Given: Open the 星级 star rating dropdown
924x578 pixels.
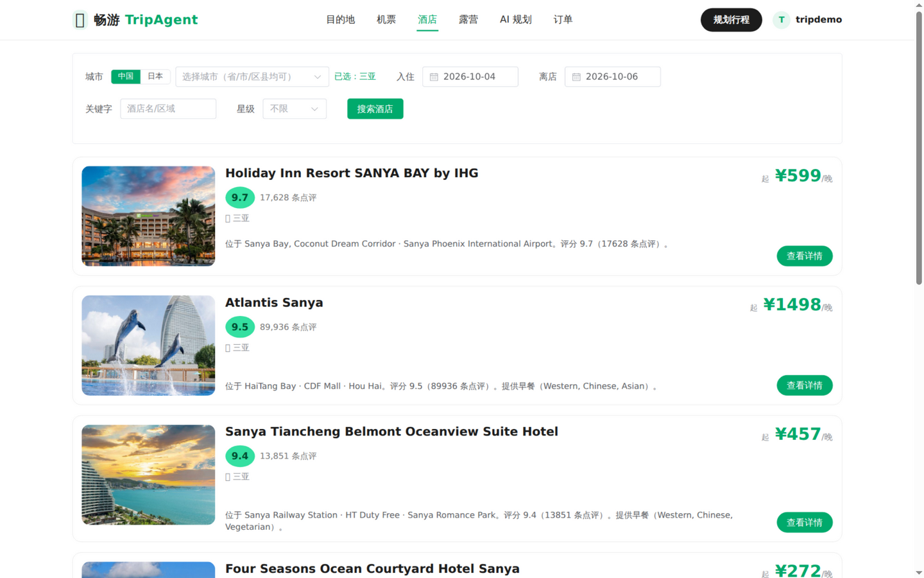Looking at the screenshot, I should click(295, 109).
